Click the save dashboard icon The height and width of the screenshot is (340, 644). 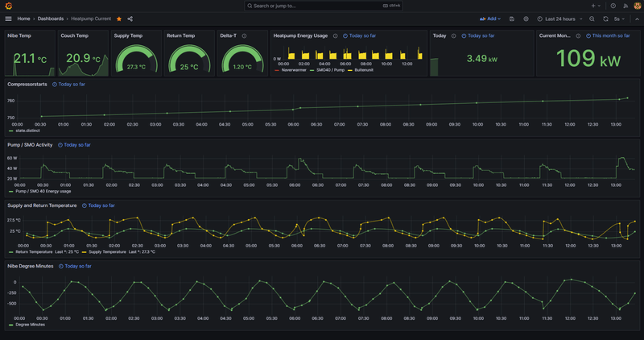(x=512, y=19)
